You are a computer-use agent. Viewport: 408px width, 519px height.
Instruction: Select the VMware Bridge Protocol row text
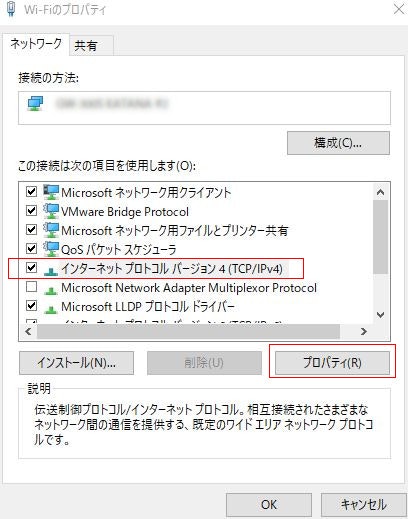point(125,212)
